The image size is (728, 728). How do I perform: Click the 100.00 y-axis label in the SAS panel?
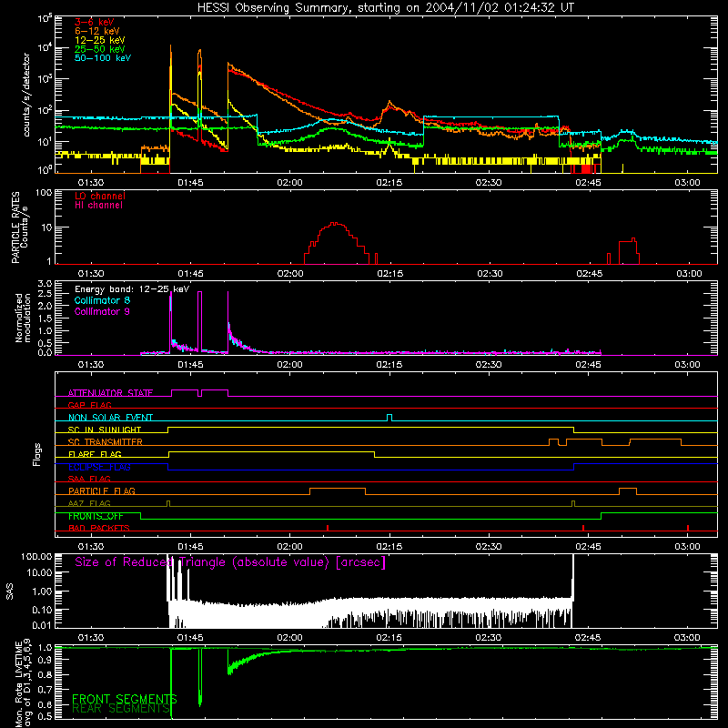(35, 557)
